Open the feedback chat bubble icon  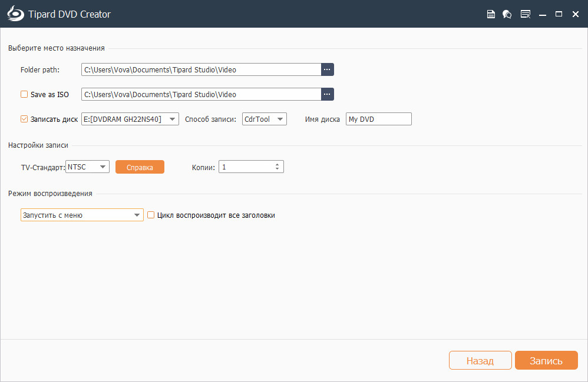[507, 14]
